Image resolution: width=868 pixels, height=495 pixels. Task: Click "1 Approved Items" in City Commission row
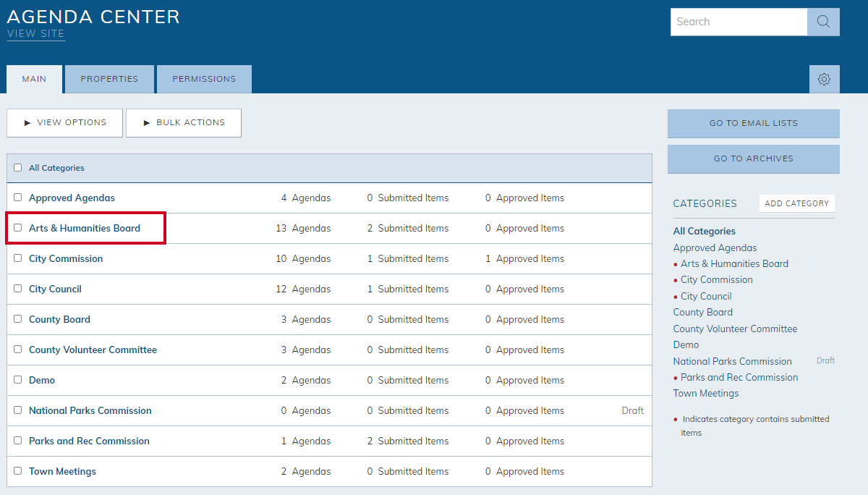pos(525,258)
